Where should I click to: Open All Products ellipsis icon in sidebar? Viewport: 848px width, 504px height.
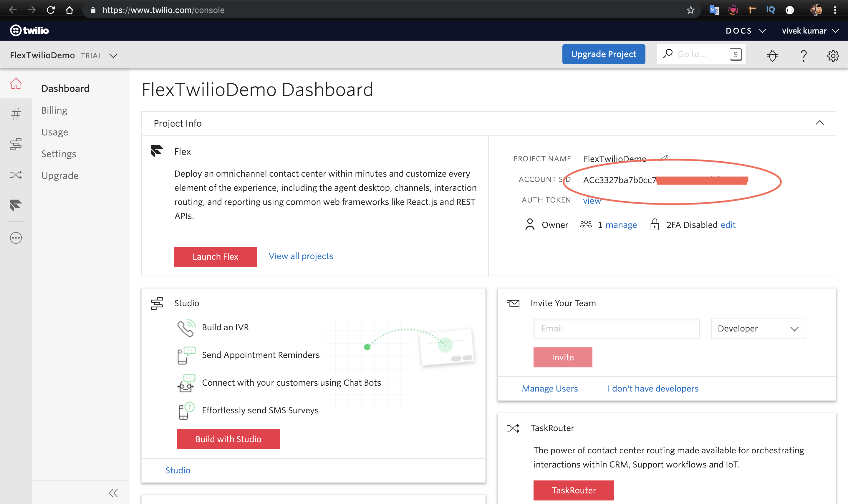coord(16,238)
